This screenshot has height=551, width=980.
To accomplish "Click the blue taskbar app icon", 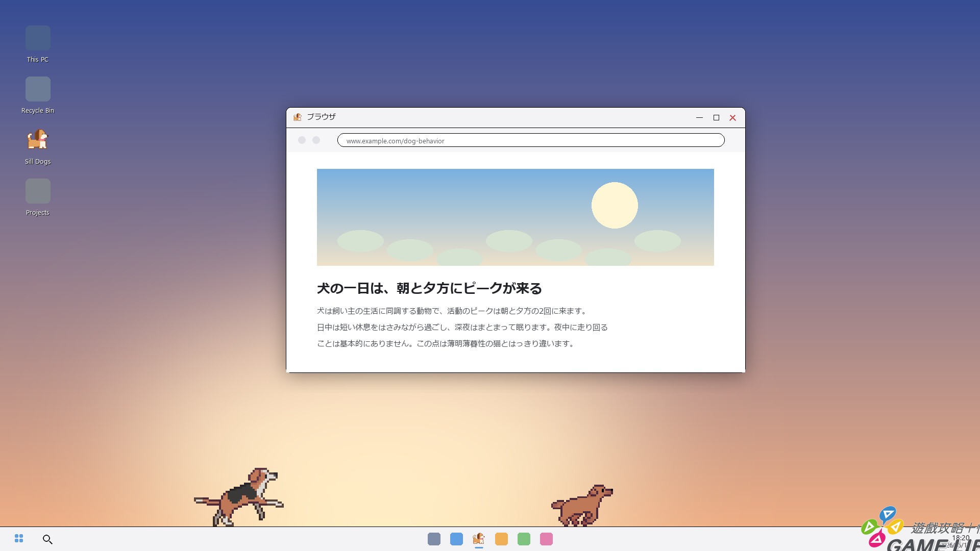I will pyautogui.click(x=456, y=539).
